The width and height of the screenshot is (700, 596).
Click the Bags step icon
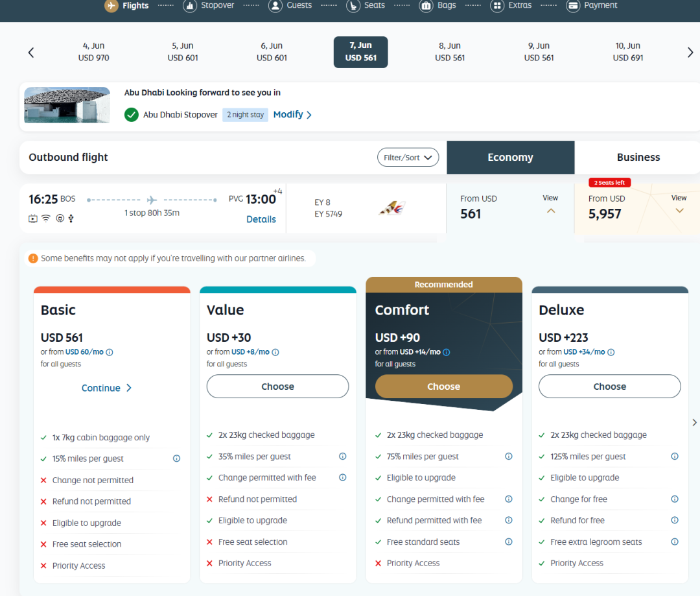point(426,6)
